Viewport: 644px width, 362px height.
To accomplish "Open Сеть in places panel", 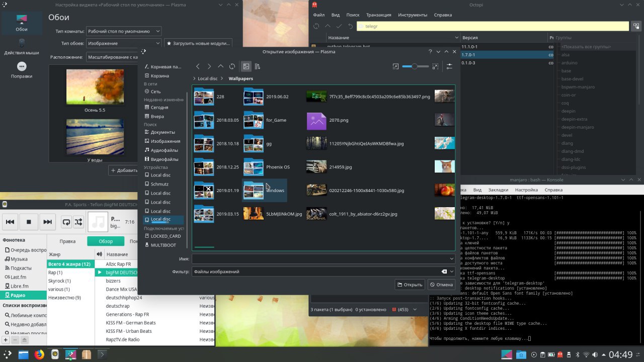I will click(x=155, y=92).
